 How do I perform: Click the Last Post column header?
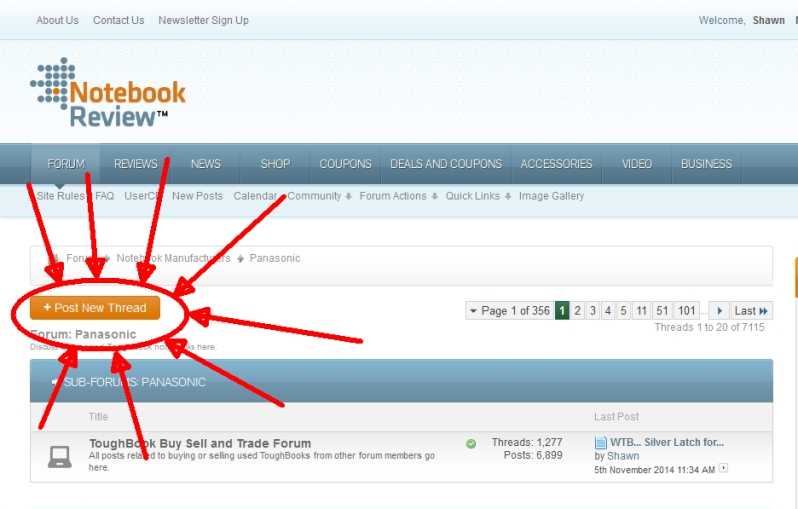click(x=616, y=417)
